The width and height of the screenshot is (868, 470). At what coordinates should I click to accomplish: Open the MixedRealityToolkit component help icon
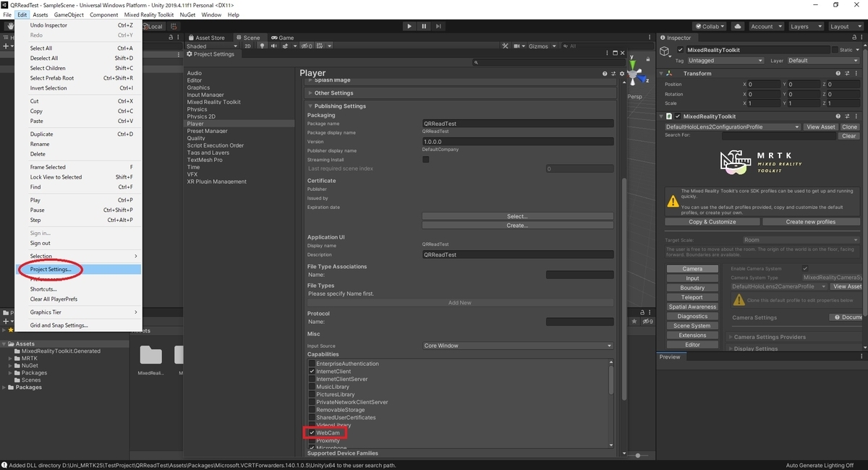(x=838, y=116)
